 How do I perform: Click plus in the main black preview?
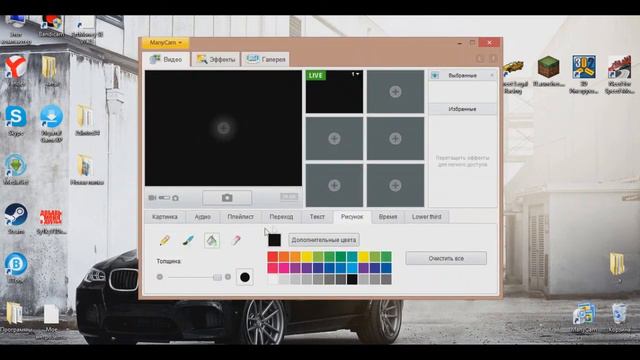click(x=223, y=128)
